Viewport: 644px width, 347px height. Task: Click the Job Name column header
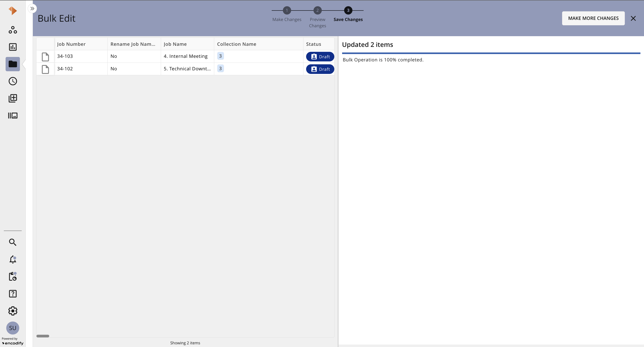(188, 44)
